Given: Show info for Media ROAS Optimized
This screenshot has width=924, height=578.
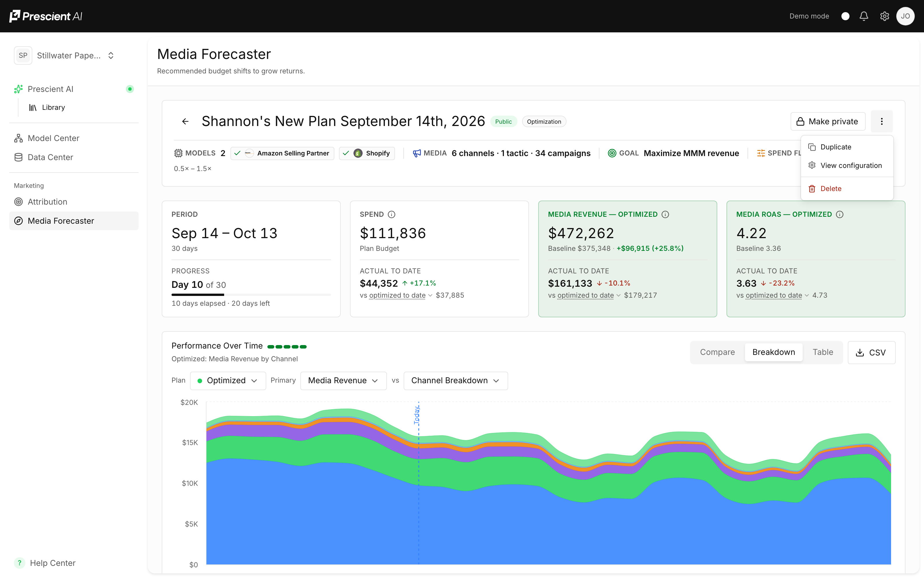Looking at the screenshot, I should (x=840, y=214).
